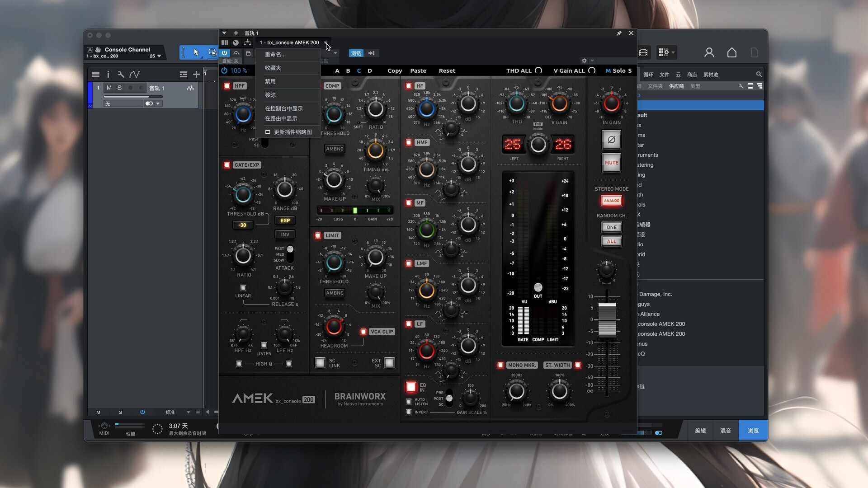Toggle the VCA CLIP LED
Screen dimensions: 868x488
[363, 332]
